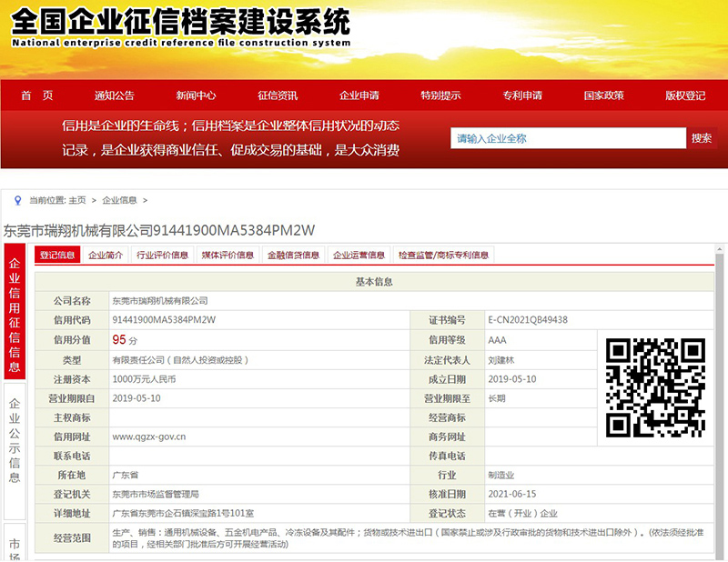Open the 首页 navigation menu item
728x562 pixels.
pos(37,95)
